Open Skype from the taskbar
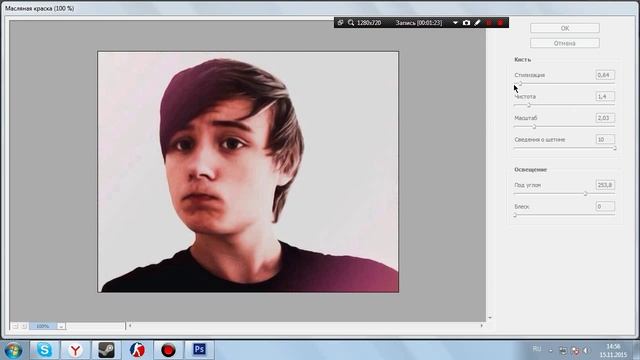 (44, 350)
